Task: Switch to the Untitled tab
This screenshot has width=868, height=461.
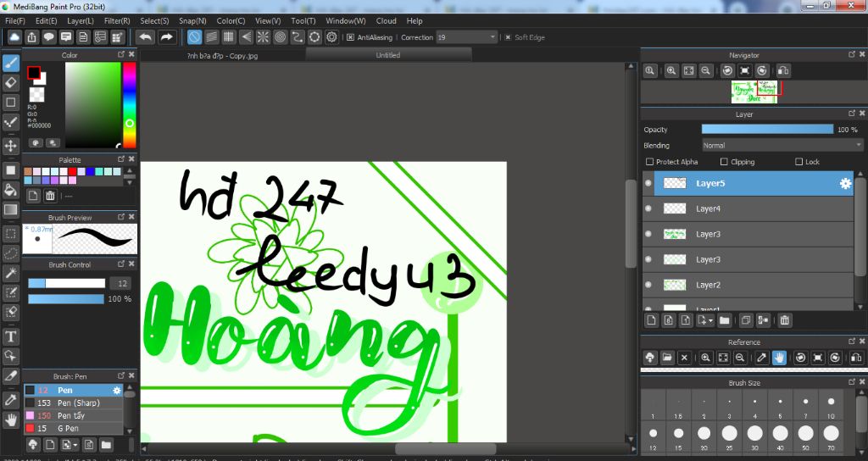Action: coord(388,55)
